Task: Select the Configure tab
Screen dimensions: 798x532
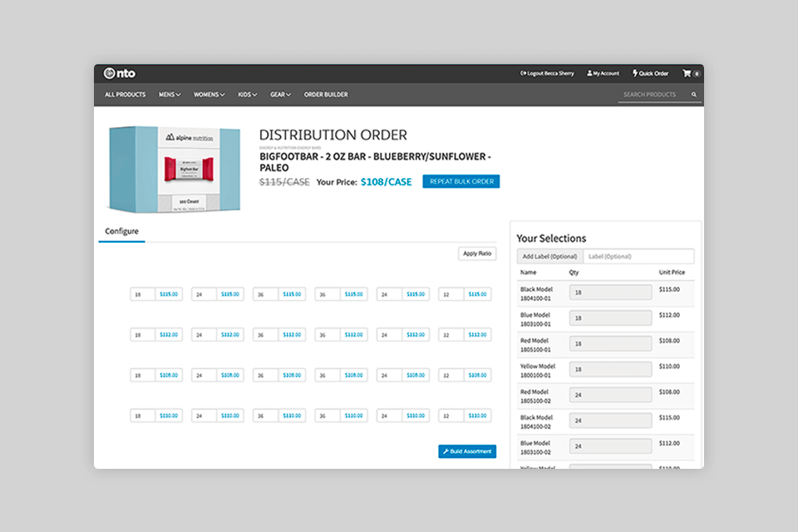Action: point(121,231)
